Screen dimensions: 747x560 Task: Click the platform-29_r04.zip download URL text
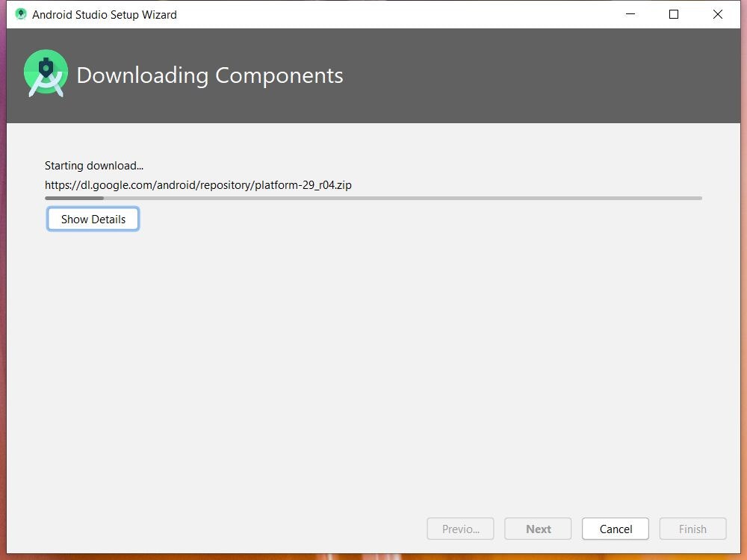coord(198,184)
